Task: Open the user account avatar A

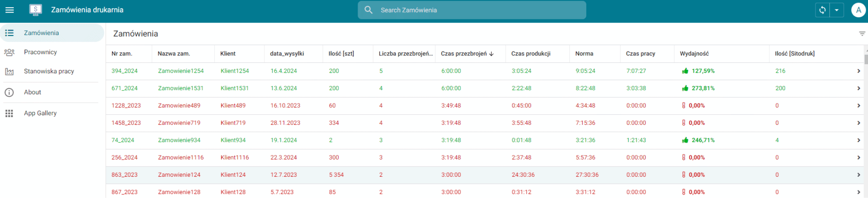Action: (x=858, y=10)
